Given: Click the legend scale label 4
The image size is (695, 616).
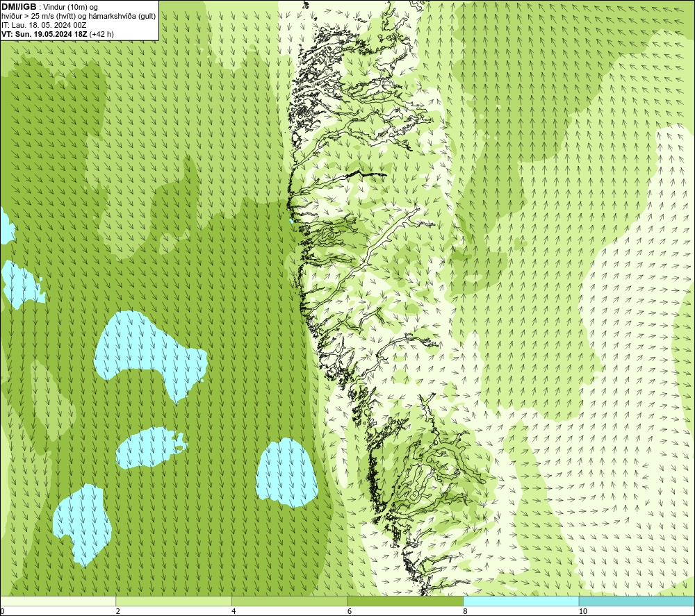Looking at the screenshot, I should 234,611.
